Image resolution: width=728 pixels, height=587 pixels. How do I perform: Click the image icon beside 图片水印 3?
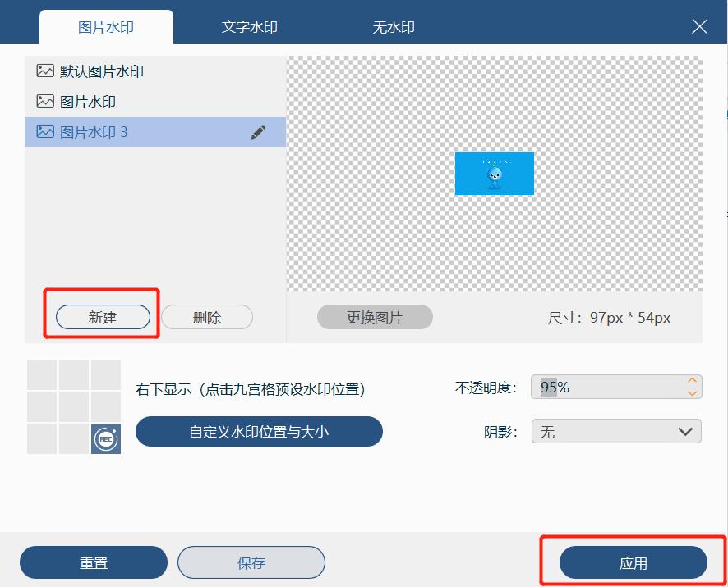pos(44,131)
